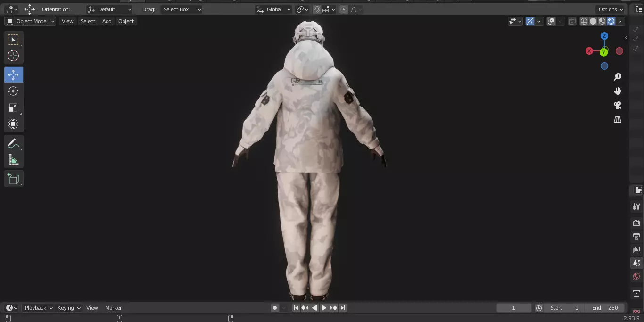The height and width of the screenshot is (322, 644).
Task: Click the zoom view magnifier icon
Action: click(x=618, y=77)
